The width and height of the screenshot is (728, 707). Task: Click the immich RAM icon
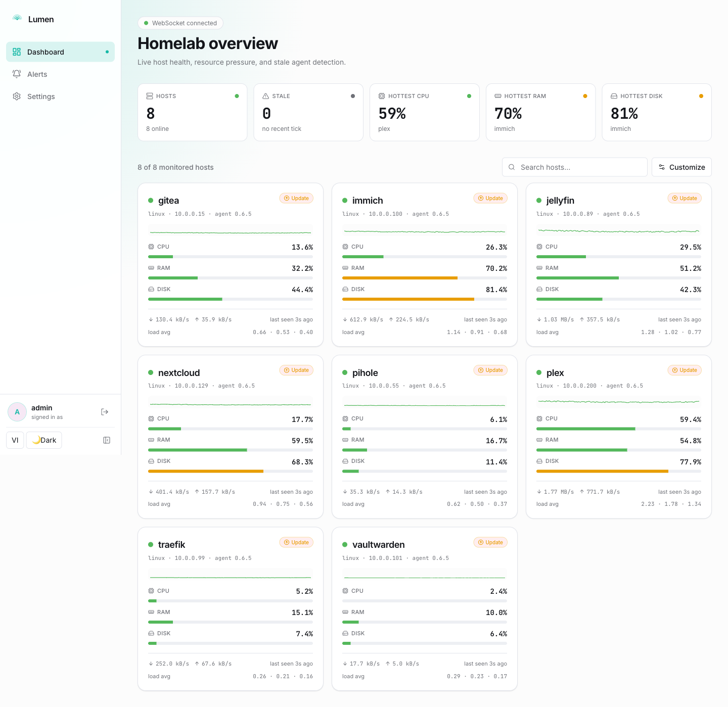[x=345, y=268]
